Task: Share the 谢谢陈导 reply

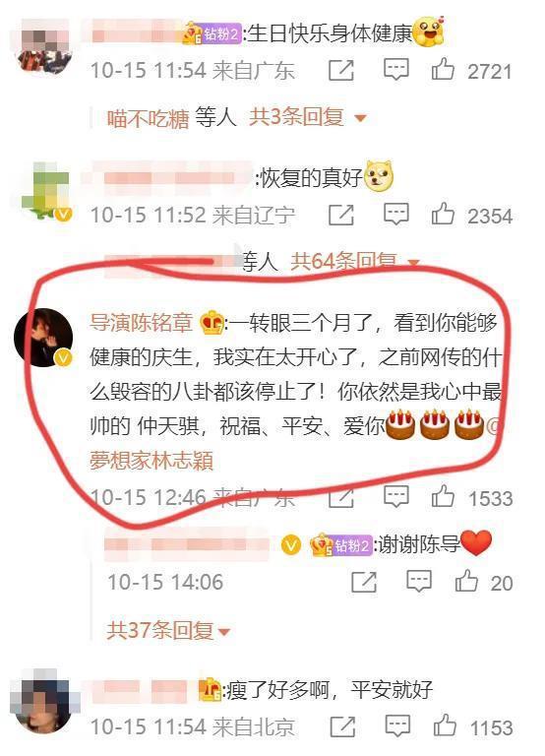Action: coord(364,582)
